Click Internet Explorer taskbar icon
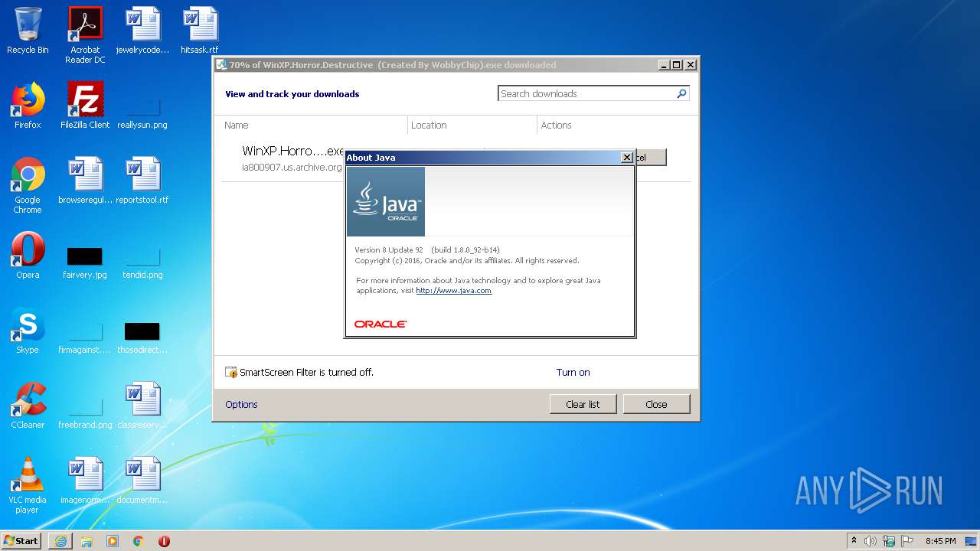This screenshot has width=980, height=551. pyautogui.click(x=60, y=541)
